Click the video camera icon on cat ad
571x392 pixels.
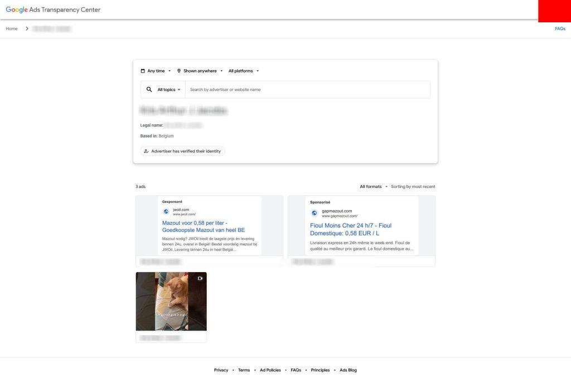click(200, 278)
